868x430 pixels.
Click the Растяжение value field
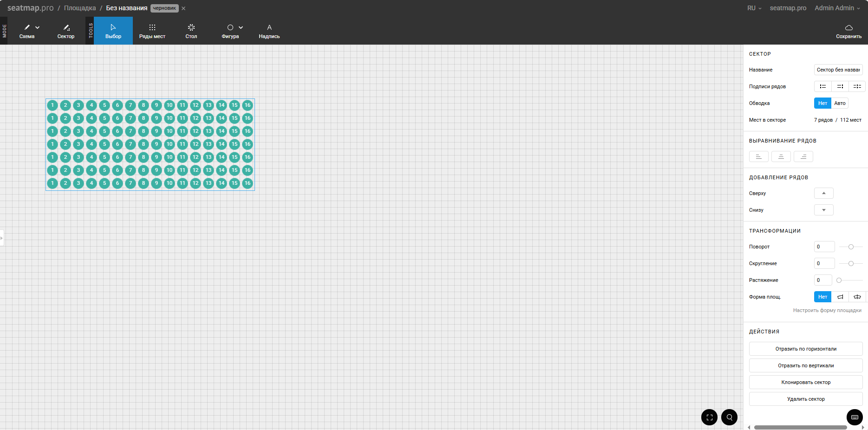click(x=823, y=280)
